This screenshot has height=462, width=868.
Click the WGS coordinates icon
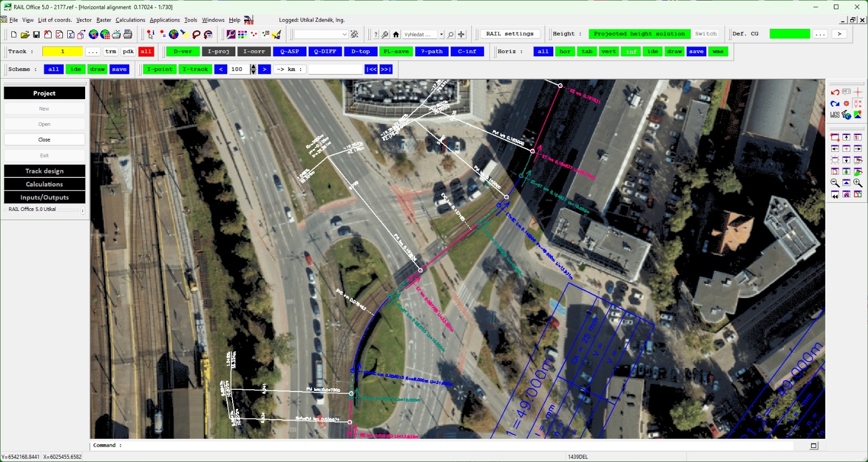coord(835,115)
